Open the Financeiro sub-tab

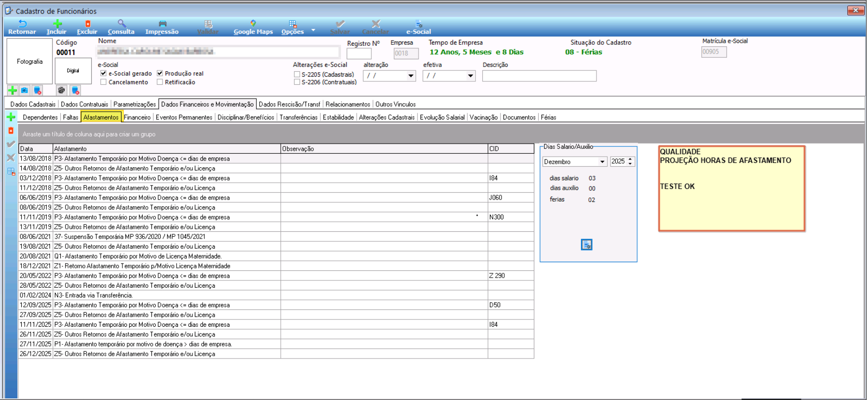coord(137,117)
